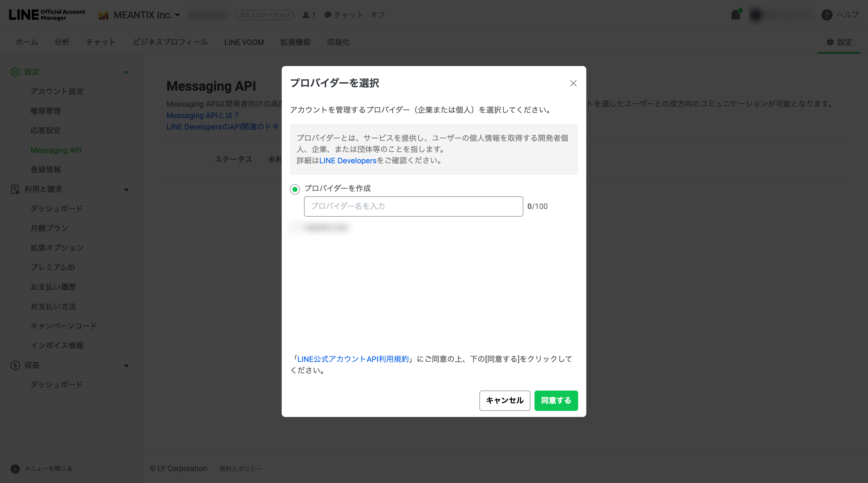Select the プロバイダーを作成 radio button
Viewport: 868px width, 483px height.
[x=295, y=189]
